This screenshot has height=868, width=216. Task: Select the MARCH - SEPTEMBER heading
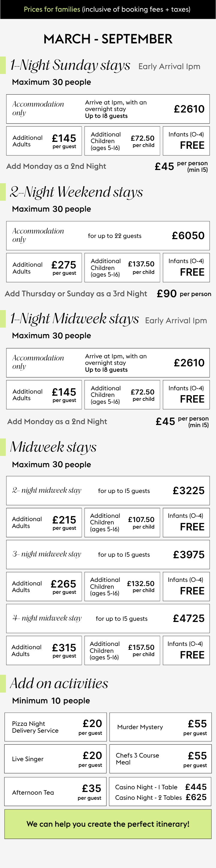coord(108,39)
